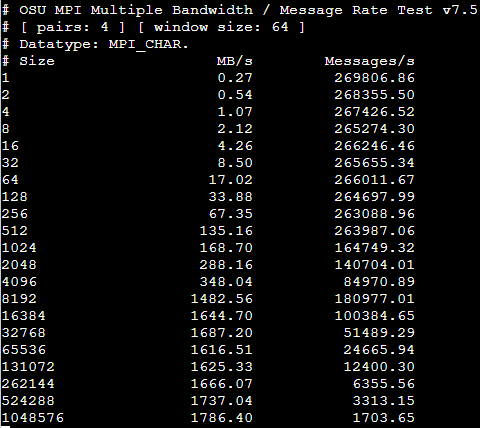Click the 269806.86 message rate value

(374, 78)
